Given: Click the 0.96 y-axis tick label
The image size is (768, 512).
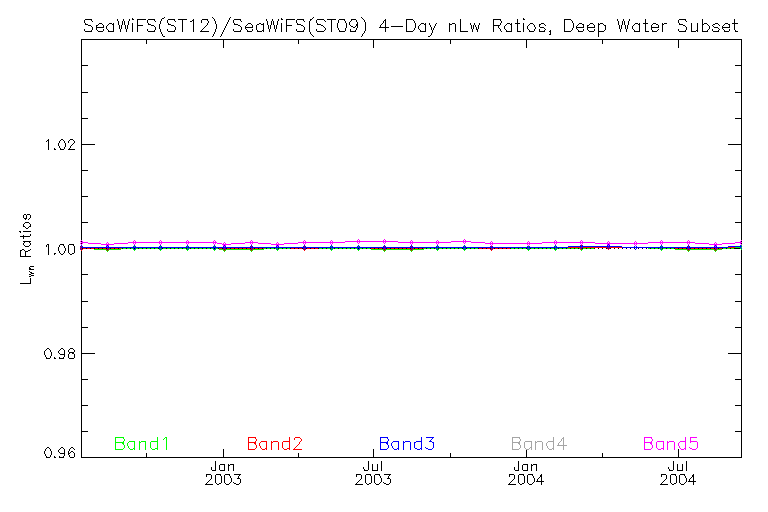Looking at the screenshot, I should tap(60, 452).
